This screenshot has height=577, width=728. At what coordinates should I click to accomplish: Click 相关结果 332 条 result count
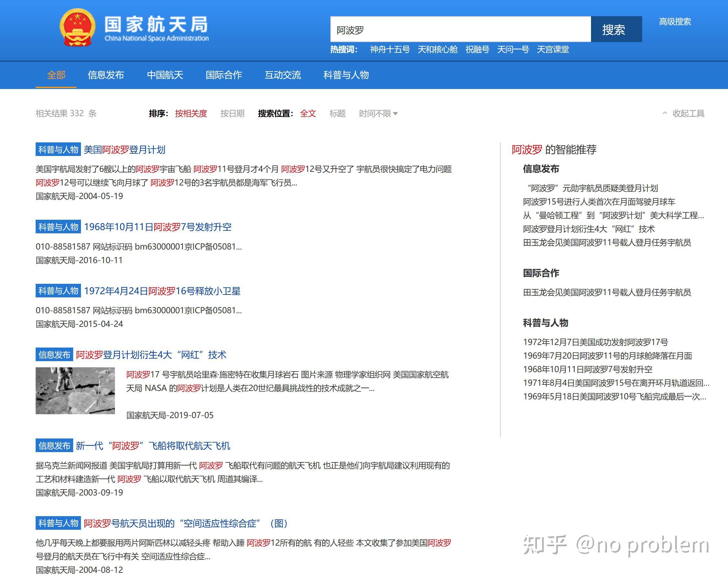tap(66, 113)
